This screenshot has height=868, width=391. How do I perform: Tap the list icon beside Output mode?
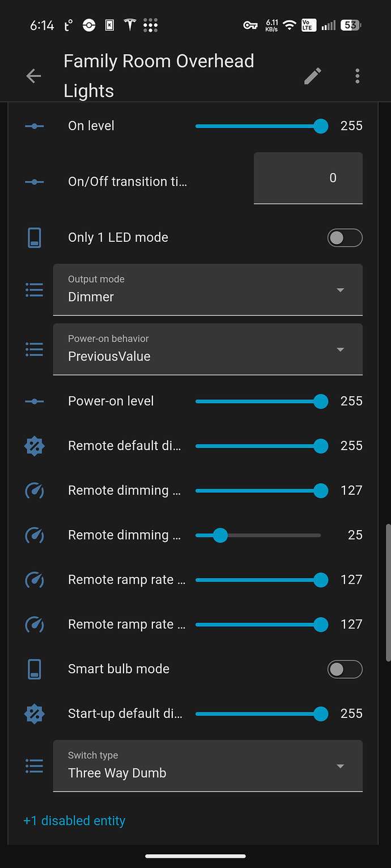(35, 290)
